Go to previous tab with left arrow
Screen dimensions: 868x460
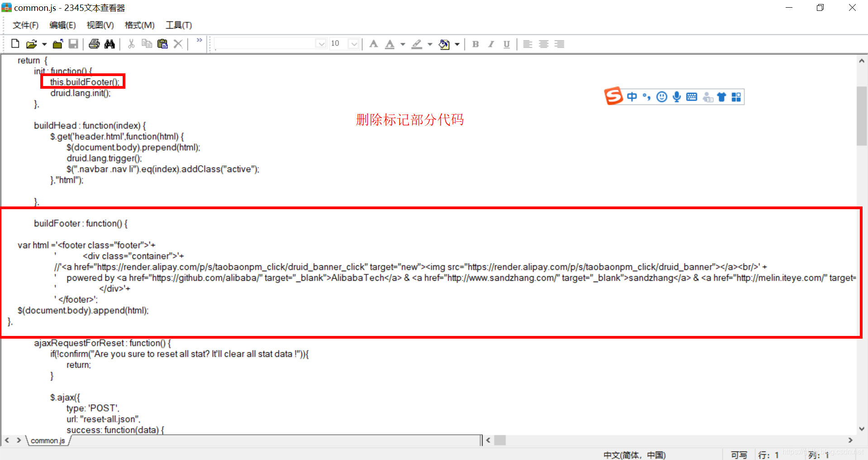click(x=7, y=440)
